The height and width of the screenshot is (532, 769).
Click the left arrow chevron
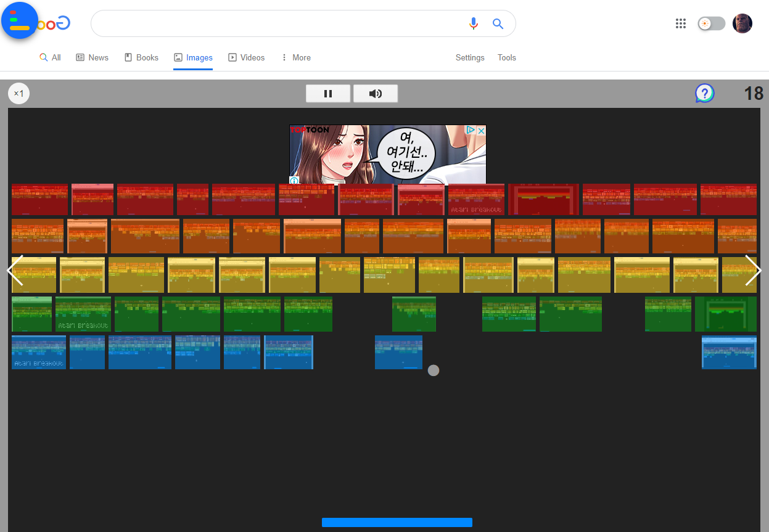15,271
